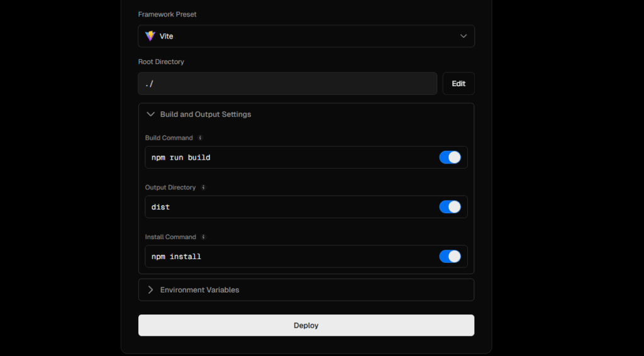Select the npm install command field

pos(289,257)
